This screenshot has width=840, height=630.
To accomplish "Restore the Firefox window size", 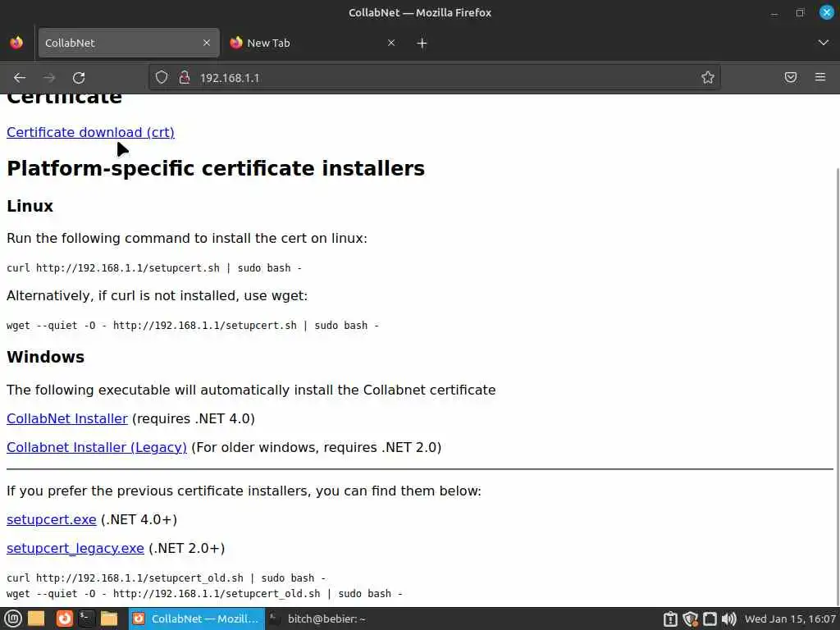I will [x=800, y=13].
